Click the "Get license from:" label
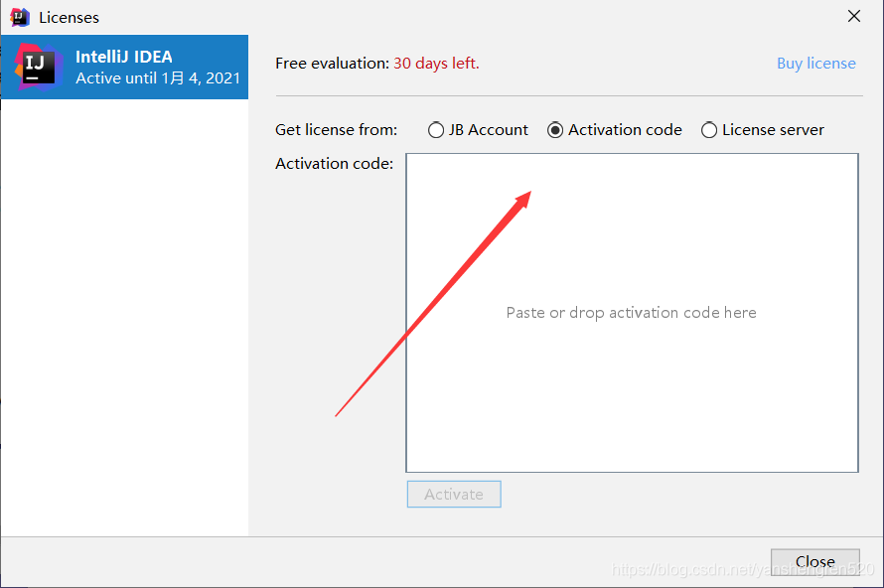884x588 pixels. [x=336, y=130]
